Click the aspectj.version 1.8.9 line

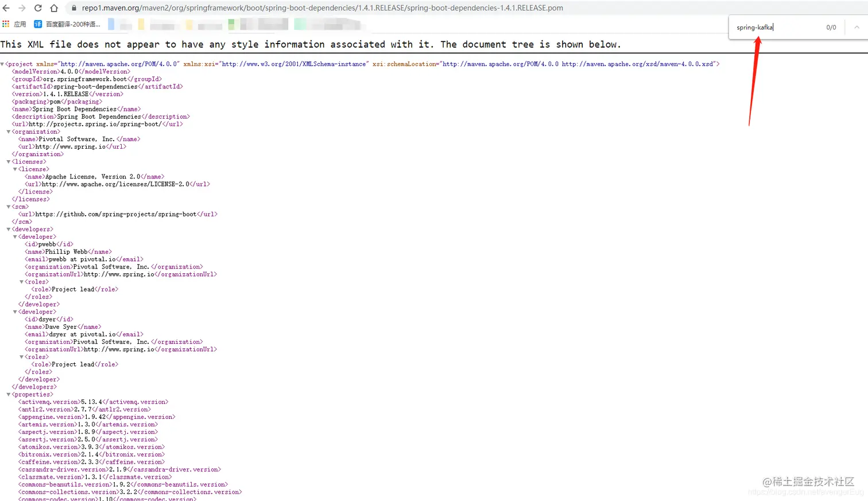[x=88, y=432]
